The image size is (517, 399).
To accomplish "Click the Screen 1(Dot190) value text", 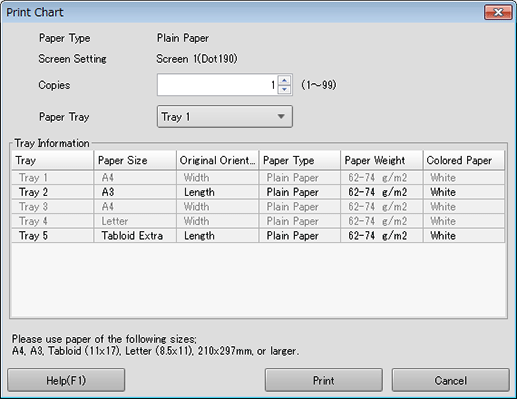I will pyautogui.click(x=197, y=59).
